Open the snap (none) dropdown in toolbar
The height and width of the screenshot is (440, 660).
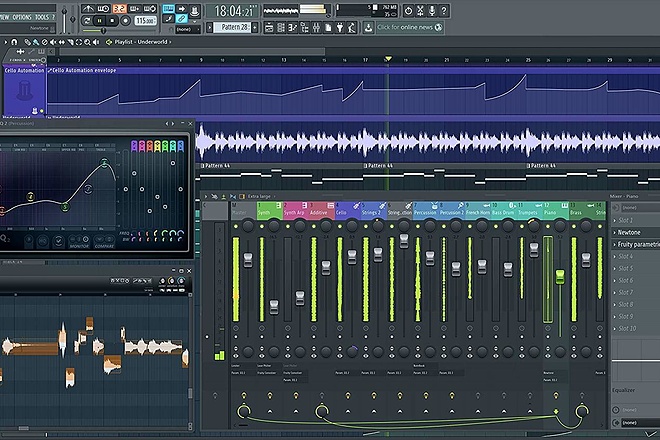tap(188, 29)
